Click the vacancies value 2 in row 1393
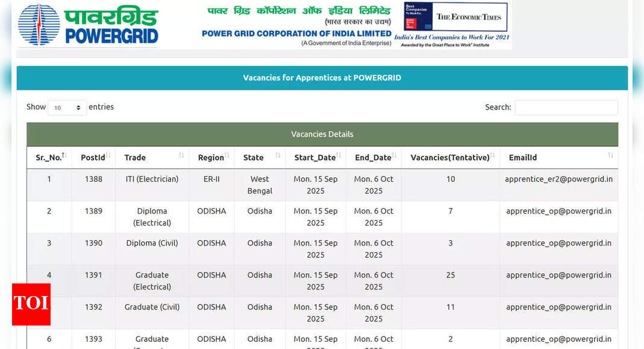 click(451, 339)
